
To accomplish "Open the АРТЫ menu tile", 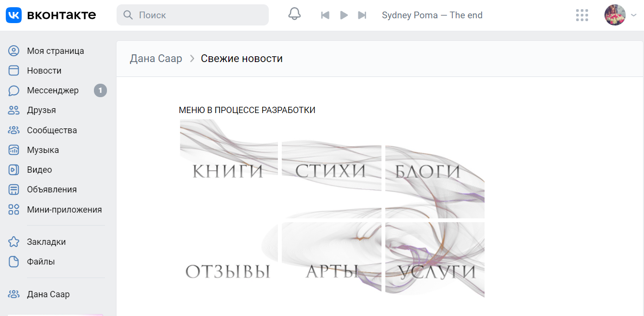I will pyautogui.click(x=331, y=260).
